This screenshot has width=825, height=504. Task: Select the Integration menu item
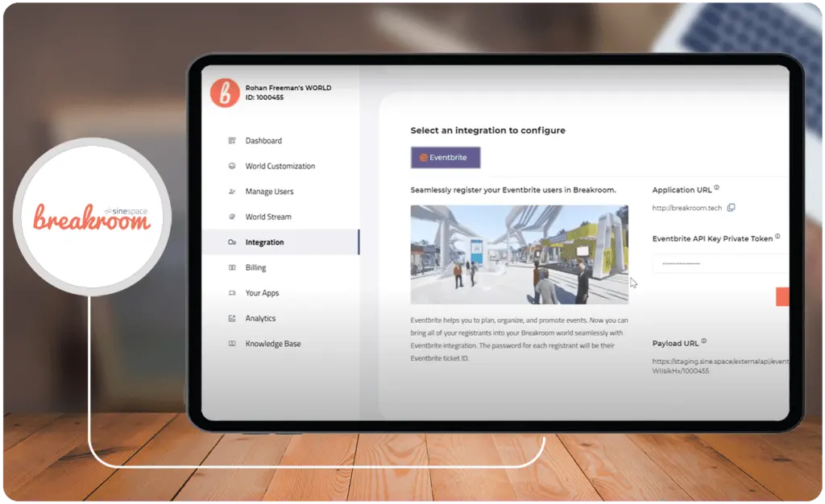click(x=280, y=242)
